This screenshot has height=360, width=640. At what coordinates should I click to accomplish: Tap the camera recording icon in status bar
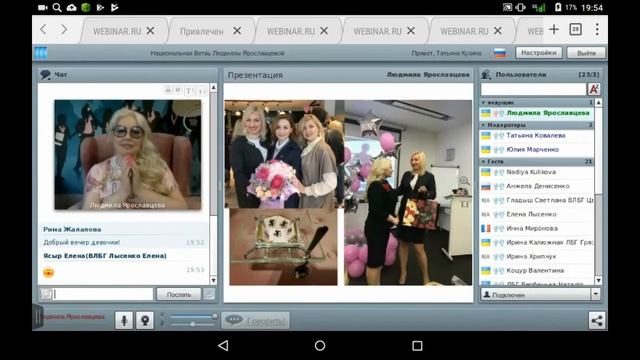point(43,7)
